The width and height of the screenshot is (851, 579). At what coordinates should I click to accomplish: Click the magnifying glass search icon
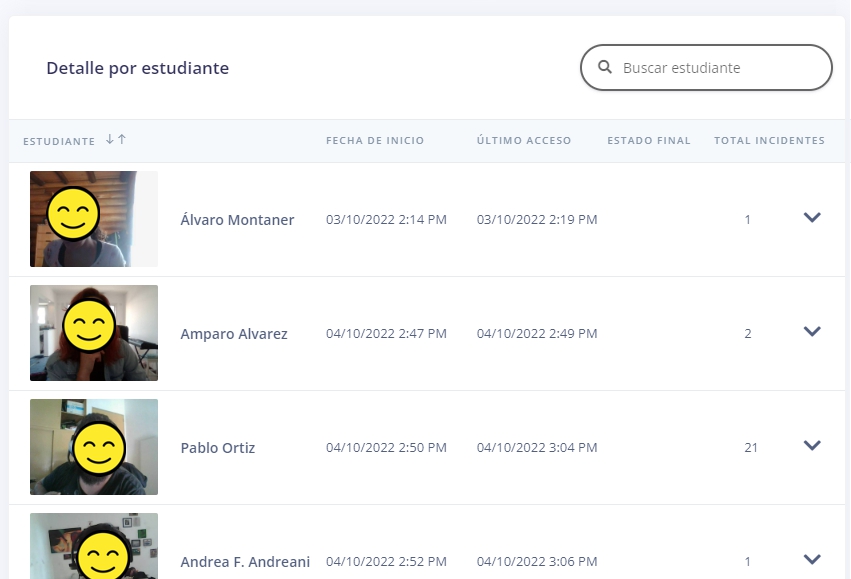point(604,68)
